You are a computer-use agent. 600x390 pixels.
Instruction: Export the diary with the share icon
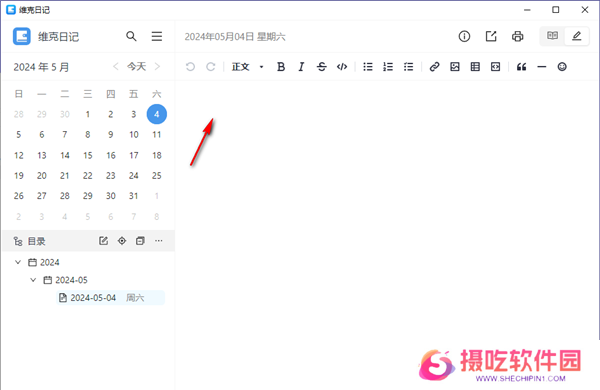point(491,36)
